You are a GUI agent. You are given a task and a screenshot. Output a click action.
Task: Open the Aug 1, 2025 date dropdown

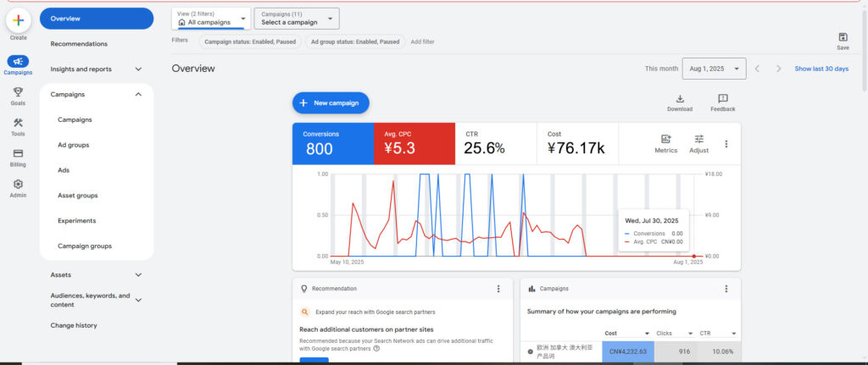(713, 69)
